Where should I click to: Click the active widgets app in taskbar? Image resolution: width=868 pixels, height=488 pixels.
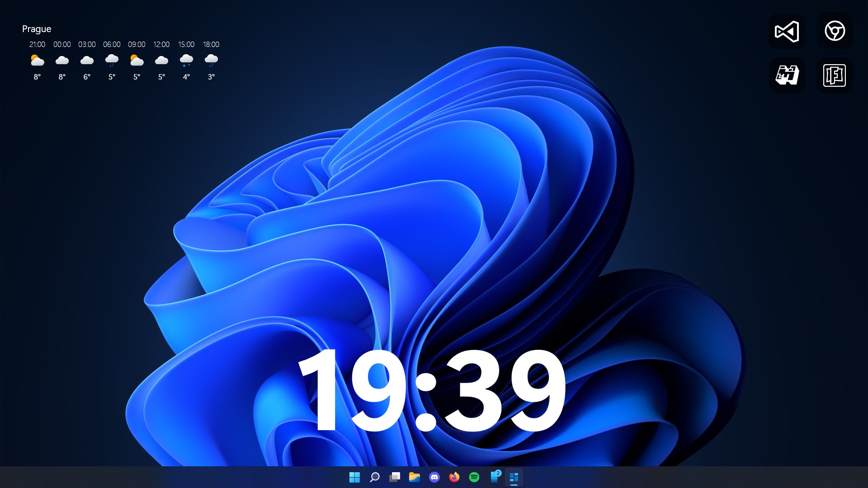click(514, 477)
